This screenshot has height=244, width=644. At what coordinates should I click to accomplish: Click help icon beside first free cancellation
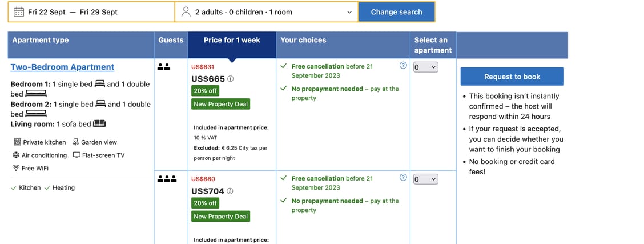pyautogui.click(x=403, y=66)
